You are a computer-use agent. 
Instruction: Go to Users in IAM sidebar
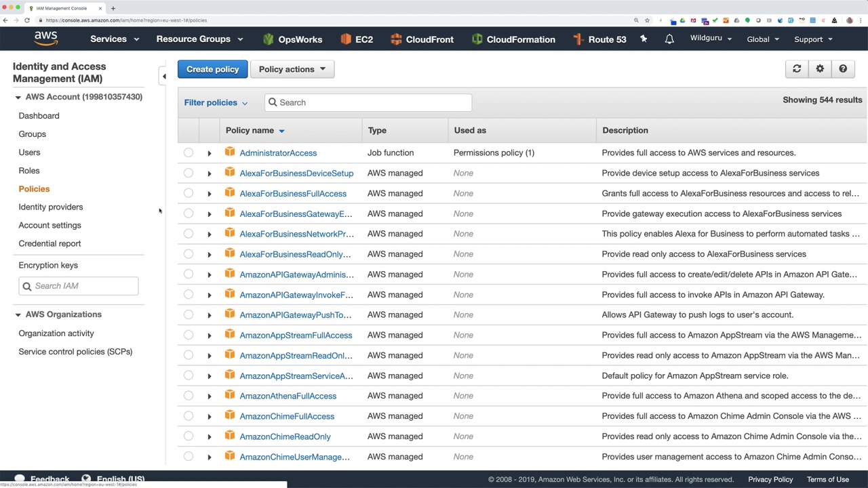point(29,152)
